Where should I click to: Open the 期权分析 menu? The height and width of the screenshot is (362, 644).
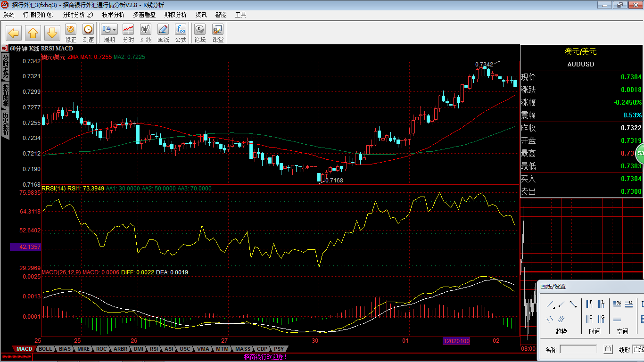click(175, 15)
